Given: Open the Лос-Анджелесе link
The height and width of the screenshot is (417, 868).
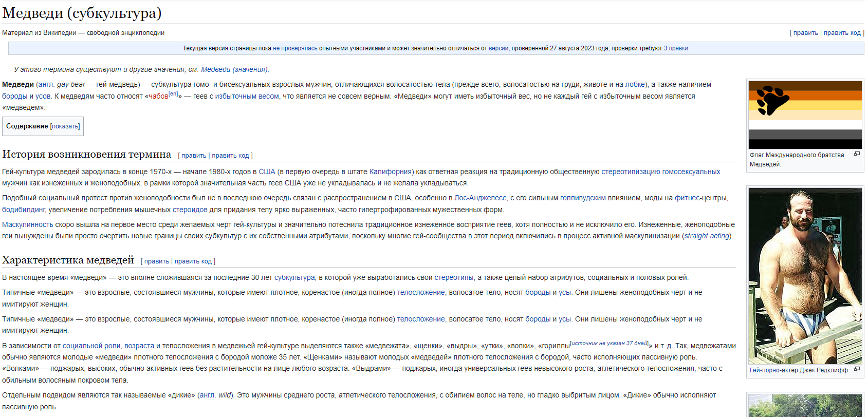Looking at the screenshot, I should pyautogui.click(x=481, y=198).
